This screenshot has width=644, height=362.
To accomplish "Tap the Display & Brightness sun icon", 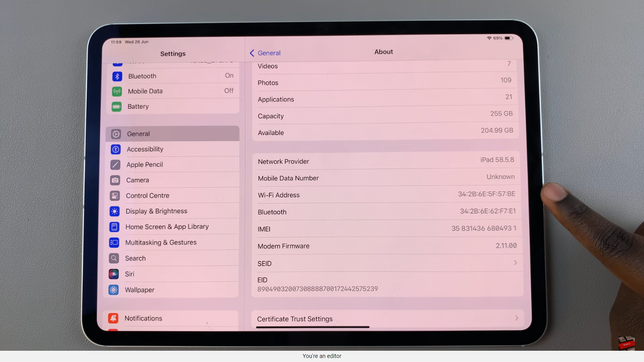I will [x=115, y=211].
